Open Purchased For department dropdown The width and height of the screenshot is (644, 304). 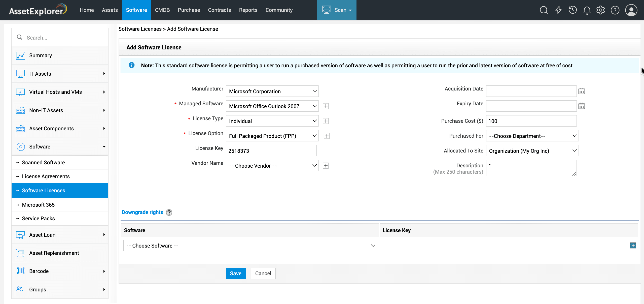point(532,136)
